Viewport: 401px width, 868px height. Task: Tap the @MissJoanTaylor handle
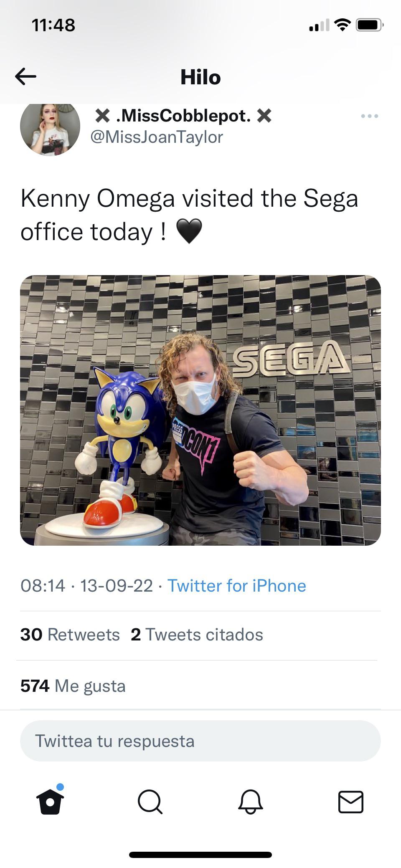pyautogui.click(x=157, y=137)
